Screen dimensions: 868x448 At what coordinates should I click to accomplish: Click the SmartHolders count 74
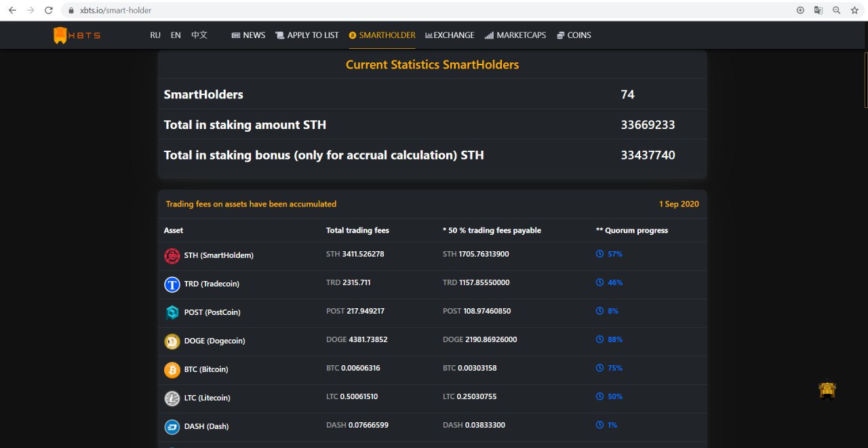click(x=628, y=94)
